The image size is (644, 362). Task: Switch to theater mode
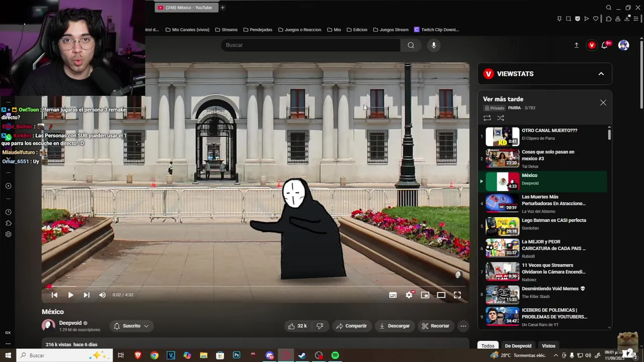441,295
